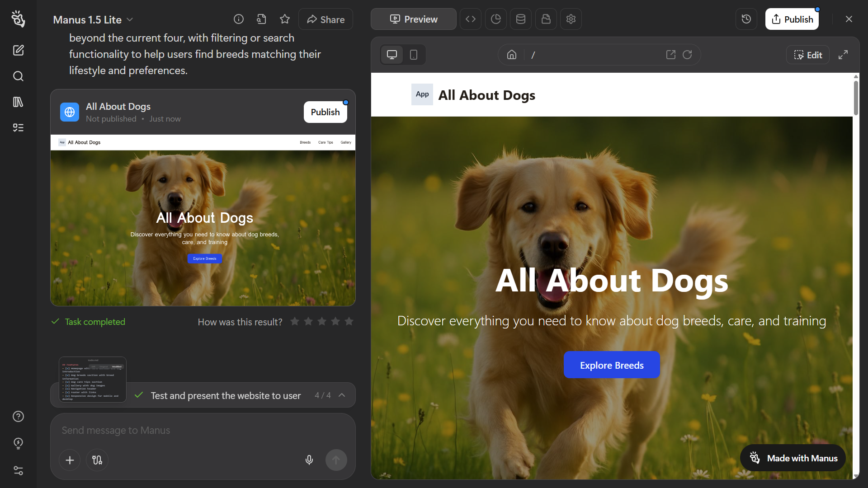Viewport: 868px width, 488px height.
Task: Open the database panel
Action: (521, 19)
